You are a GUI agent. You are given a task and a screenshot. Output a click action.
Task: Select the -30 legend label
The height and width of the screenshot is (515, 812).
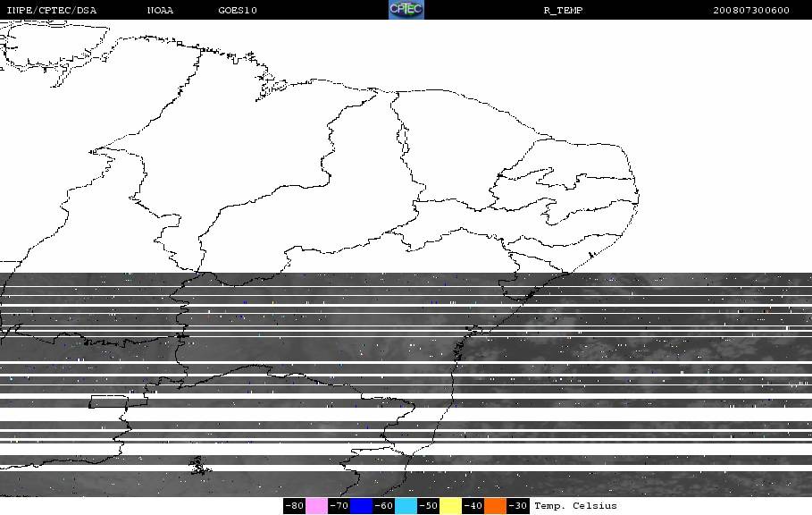click(x=518, y=506)
